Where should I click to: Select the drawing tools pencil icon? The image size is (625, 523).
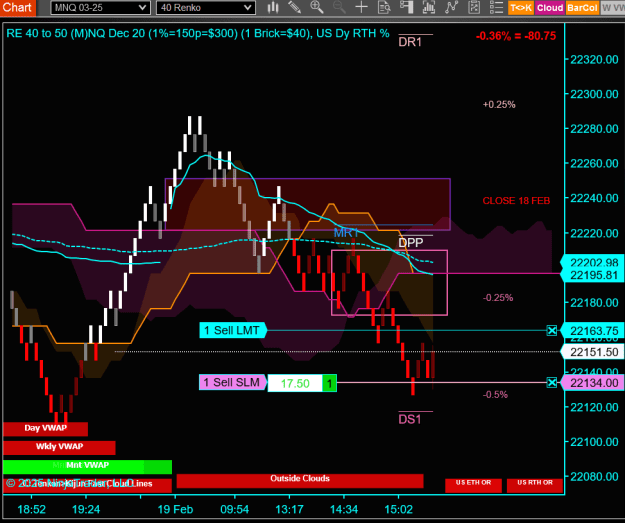[295, 7]
